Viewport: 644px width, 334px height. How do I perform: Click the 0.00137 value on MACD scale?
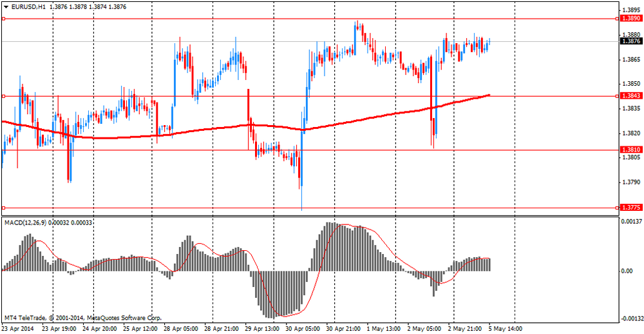tap(630, 222)
